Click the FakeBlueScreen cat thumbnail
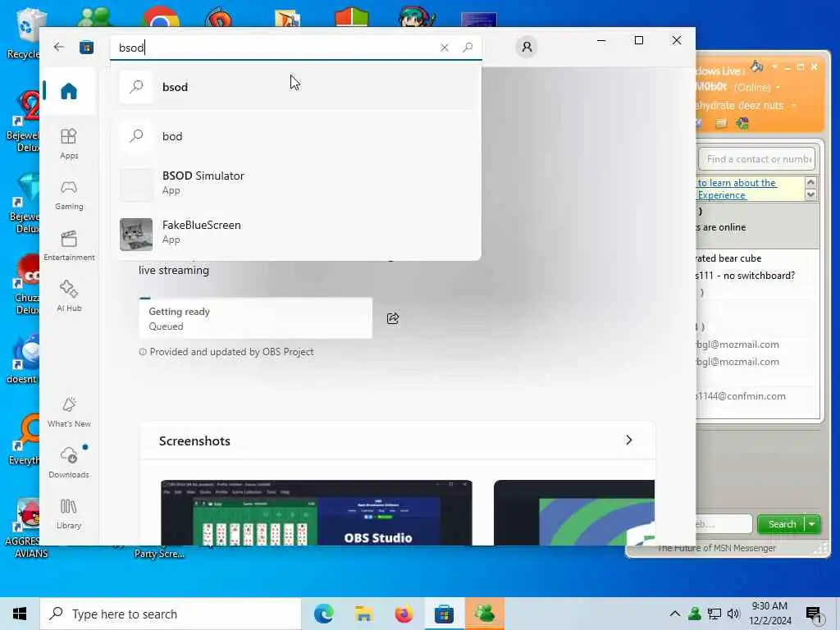The height and width of the screenshot is (630, 840). coord(136,234)
